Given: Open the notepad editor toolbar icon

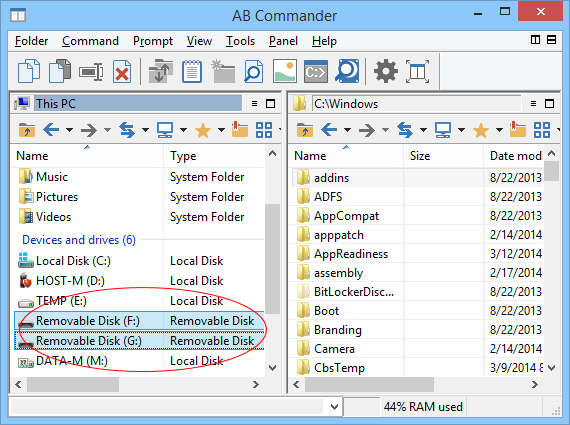Looking at the screenshot, I should (192, 71).
